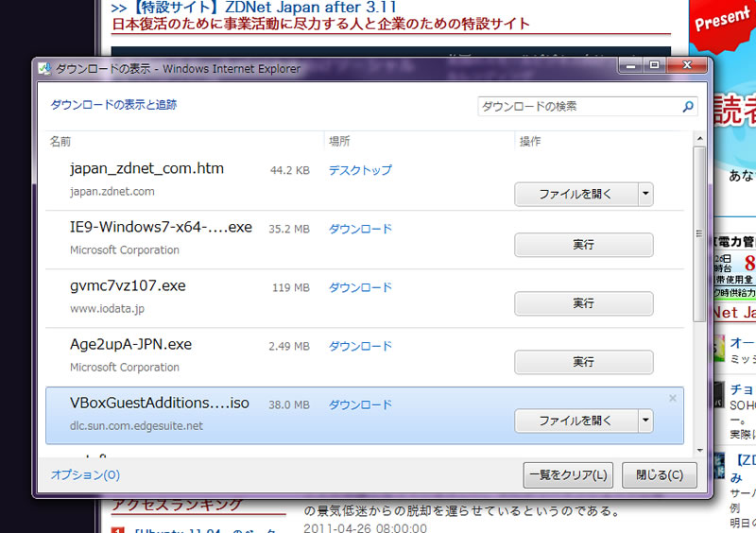Screen dimensions: 756x533
Task: Click the download list scrollbar thumb
Action: [x=699, y=234]
